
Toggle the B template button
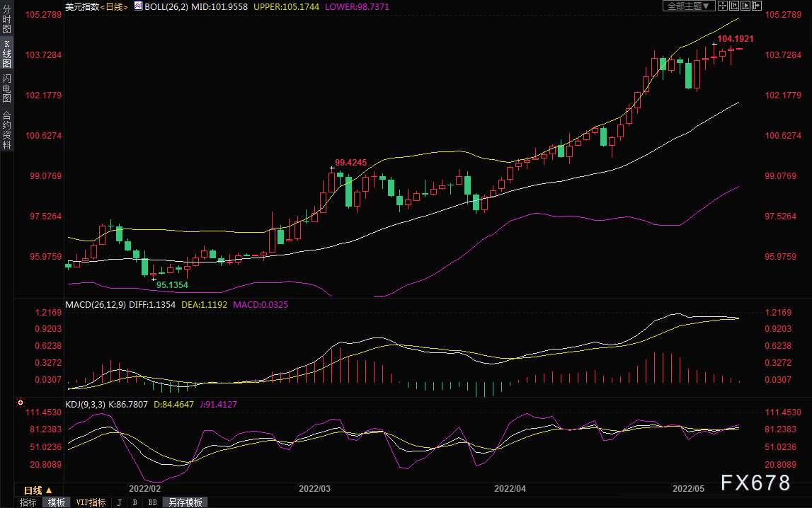pos(135,502)
